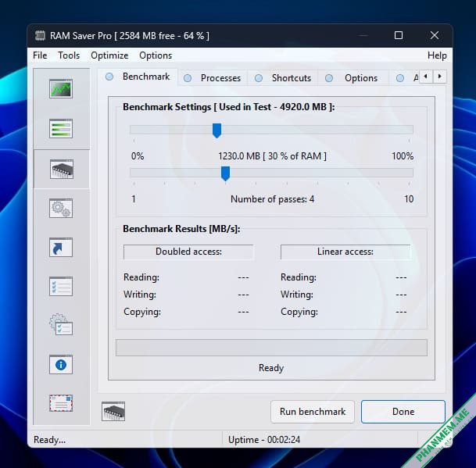Switch to the Benchmark tab
Viewport: 476px width, 468px height.
[138, 77]
